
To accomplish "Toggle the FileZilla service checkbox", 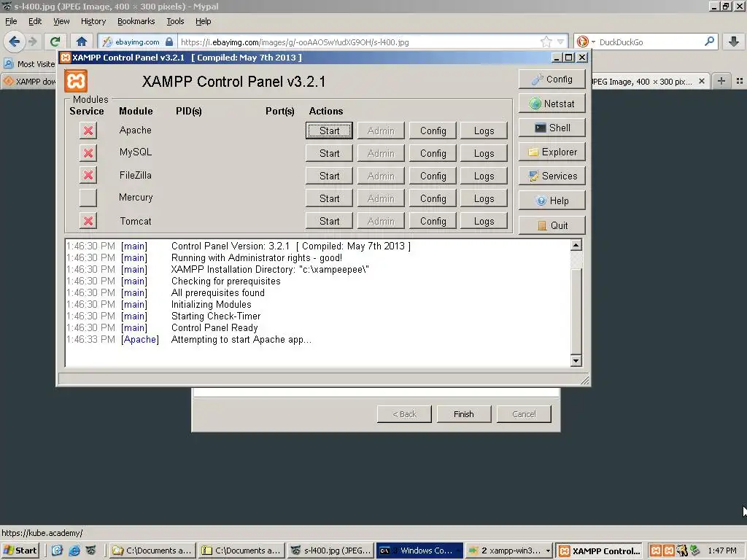I will pos(88,175).
